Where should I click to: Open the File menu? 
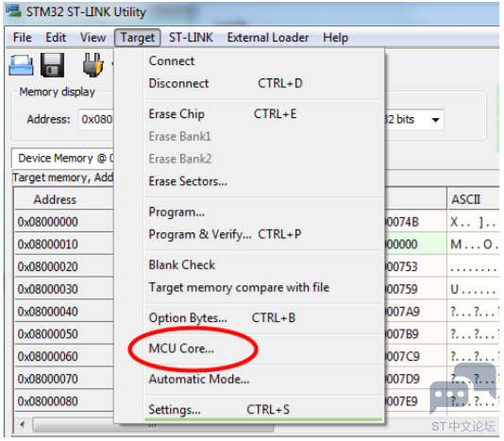[22, 38]
